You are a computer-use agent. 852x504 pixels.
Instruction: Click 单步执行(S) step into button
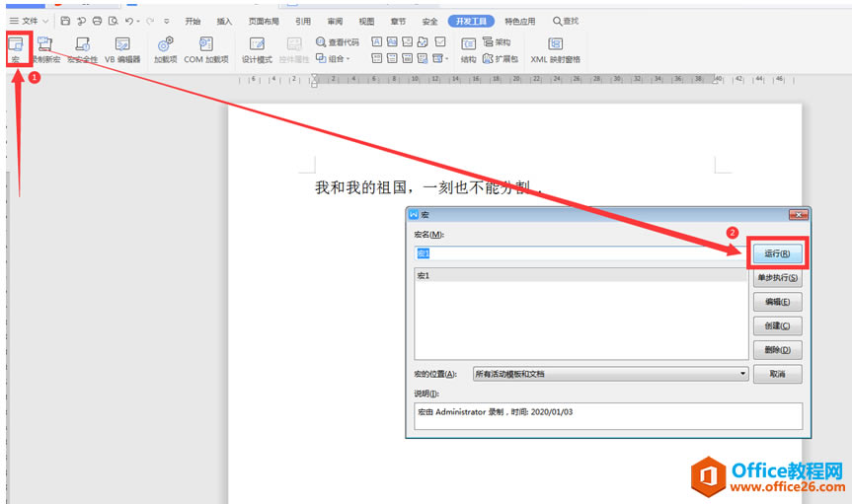point(778,277)
